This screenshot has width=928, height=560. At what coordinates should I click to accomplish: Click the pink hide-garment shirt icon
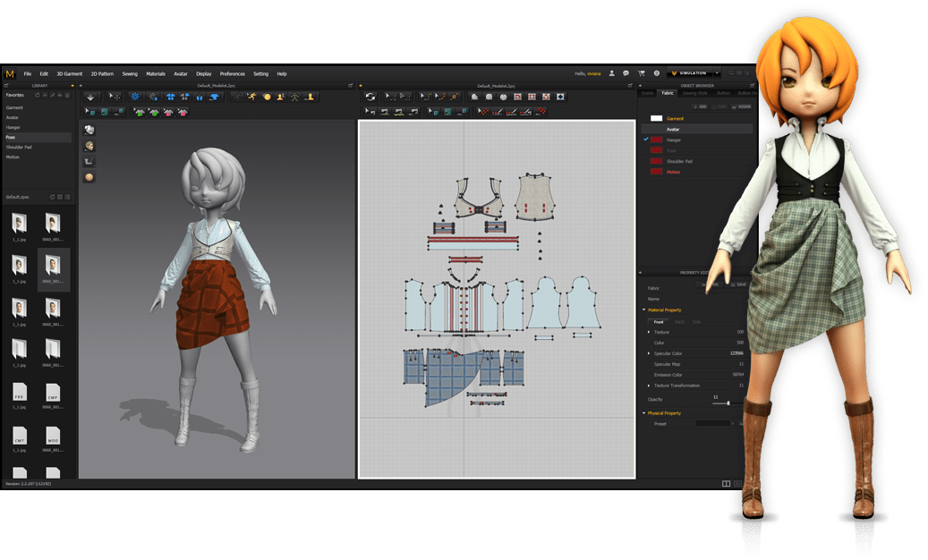(x=168, y=112)
